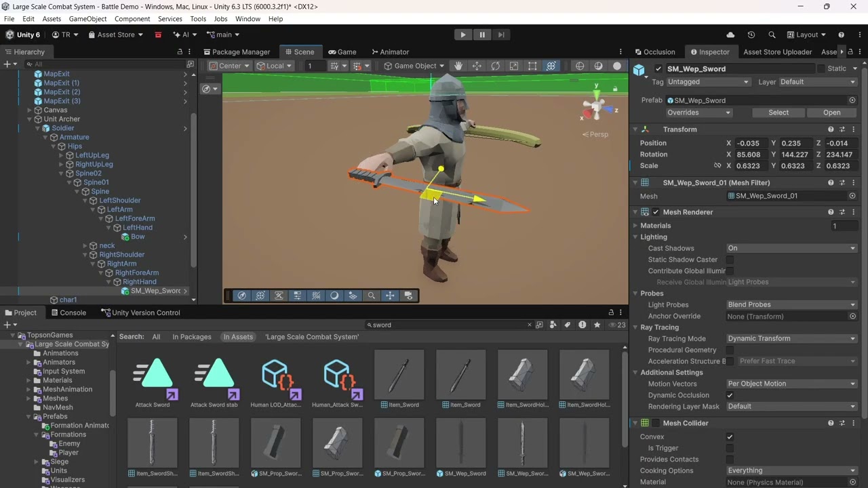Open Light Probes Blend Probes dropdown

pyautogui.click(x=792, y=304)
